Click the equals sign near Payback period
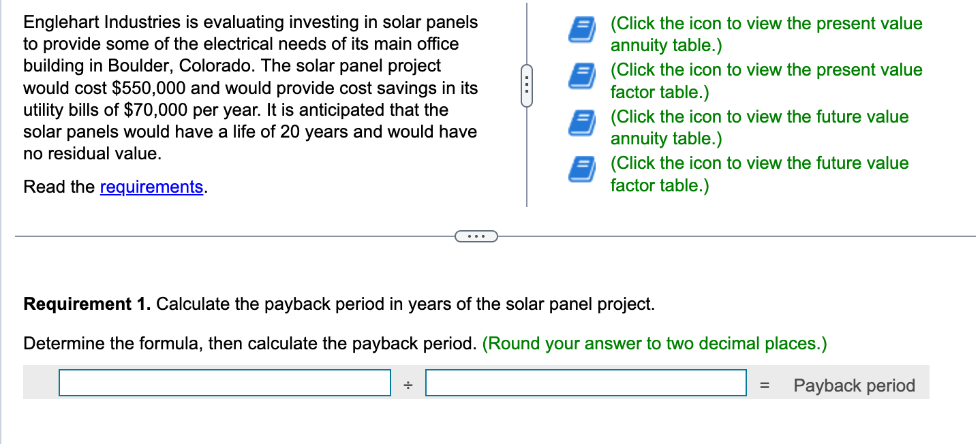980x444 pixels. [x=764, y=385]
